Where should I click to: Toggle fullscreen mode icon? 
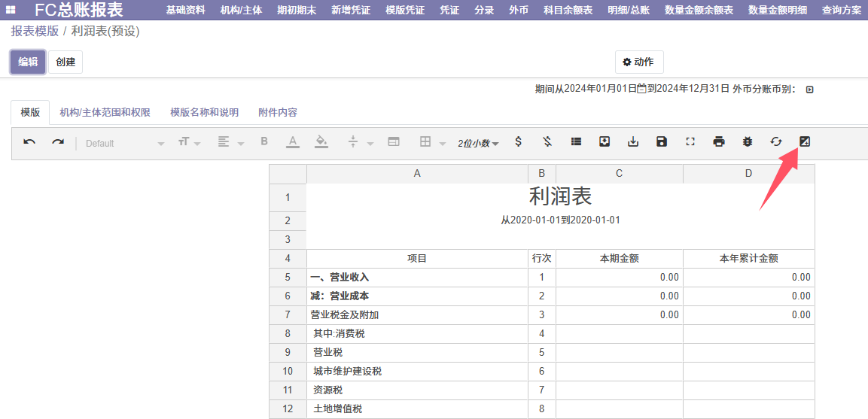pyautogui.click(x=690, y=142)
